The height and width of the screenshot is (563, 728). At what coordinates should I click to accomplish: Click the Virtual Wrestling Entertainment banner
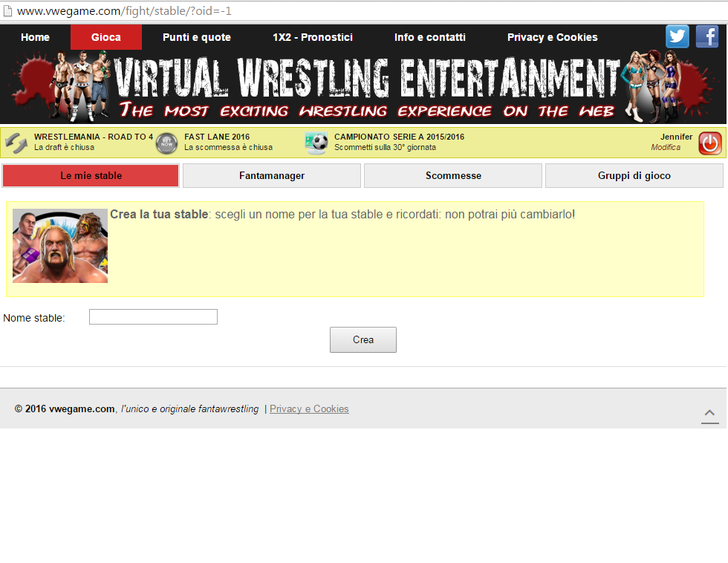(363, 86)
